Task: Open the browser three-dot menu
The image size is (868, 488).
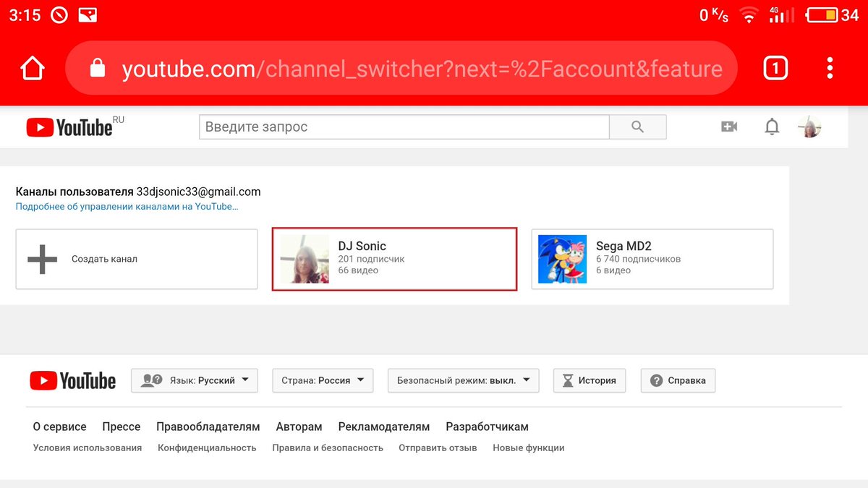Action: (830, 68)
